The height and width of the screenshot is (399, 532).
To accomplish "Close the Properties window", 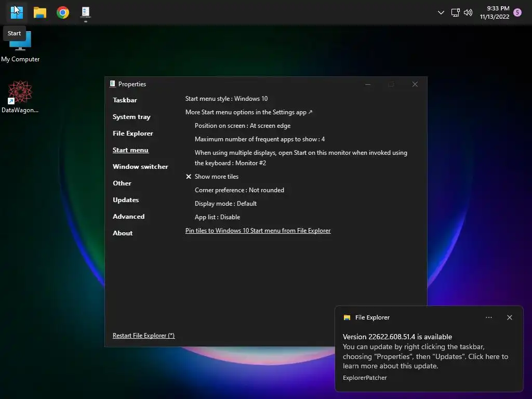I will [x=415, y=84].
